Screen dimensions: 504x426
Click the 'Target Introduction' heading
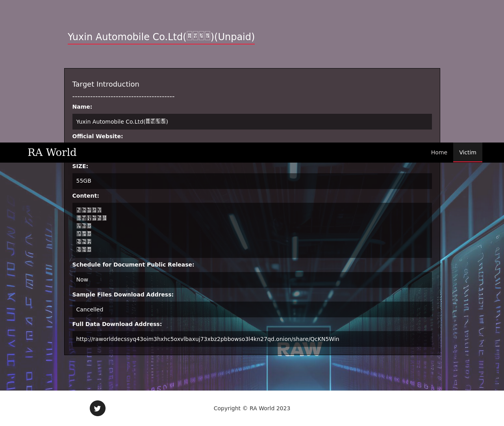106,84
